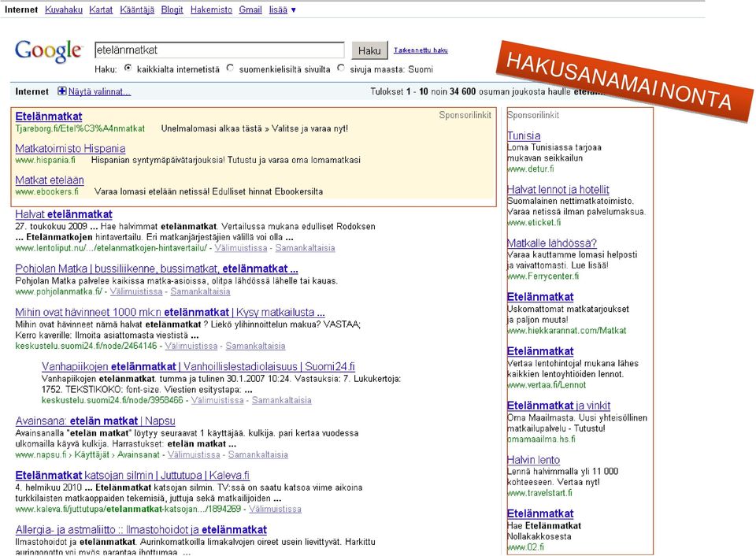Open Etelänmatkat katsojan silmin Kaleva.fi result

click(x=132, y=476)
